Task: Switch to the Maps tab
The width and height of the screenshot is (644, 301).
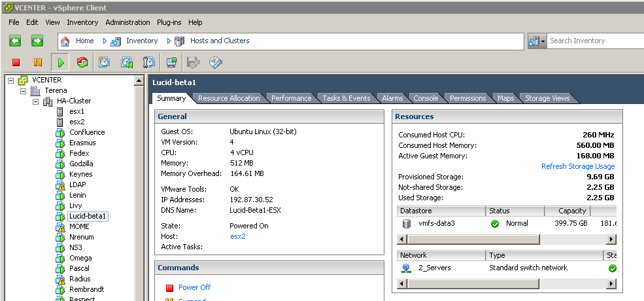Action: point(505,98)
